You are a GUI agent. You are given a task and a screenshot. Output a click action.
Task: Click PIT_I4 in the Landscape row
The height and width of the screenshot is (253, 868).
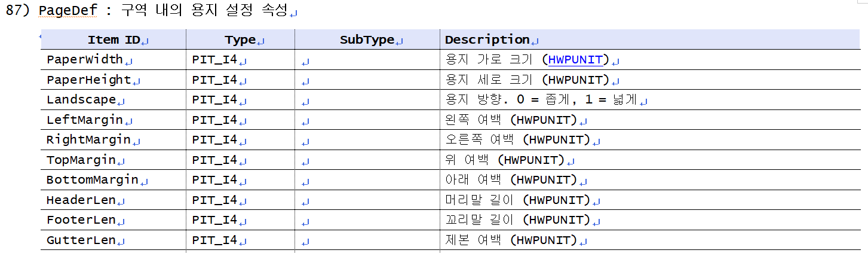coord(215,100)
